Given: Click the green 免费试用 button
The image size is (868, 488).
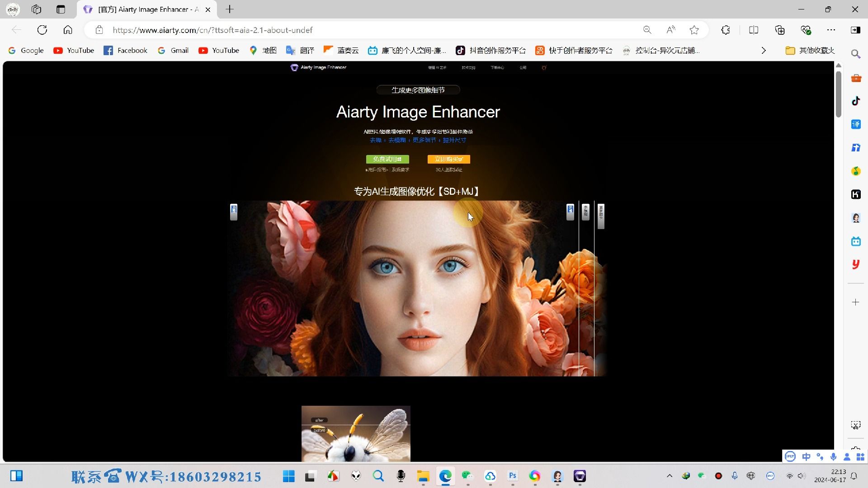Looking at the screenshot, I should (387, 159).
